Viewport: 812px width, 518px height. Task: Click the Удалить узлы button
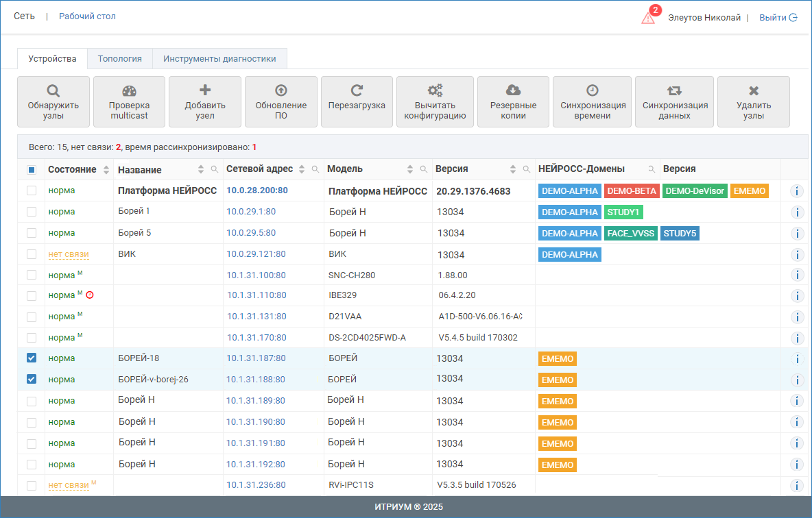click(x=754, y=102)
